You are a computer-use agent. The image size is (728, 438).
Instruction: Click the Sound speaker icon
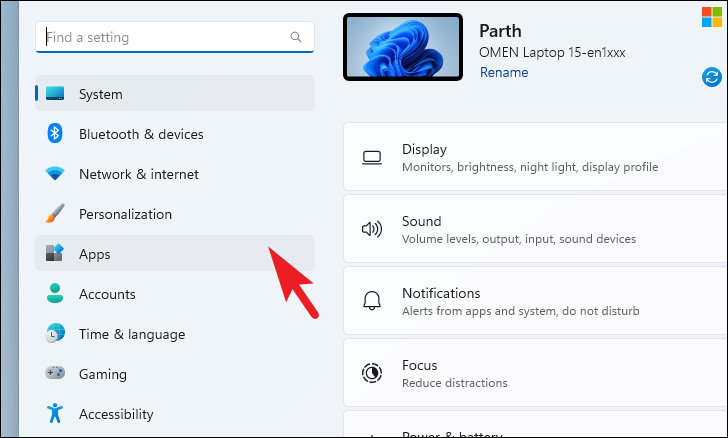point(372,229)
